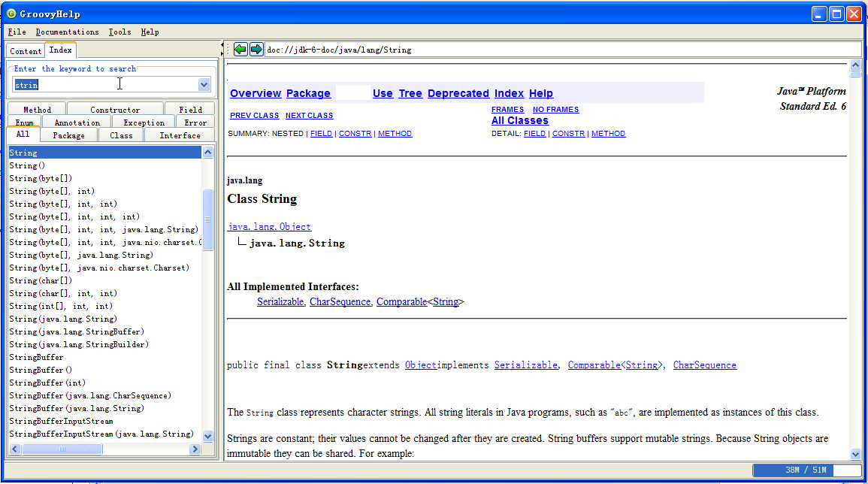Screen dimensions: 868x484
Task: Select String(char[]) in the results list
Action: pos(41,280)
